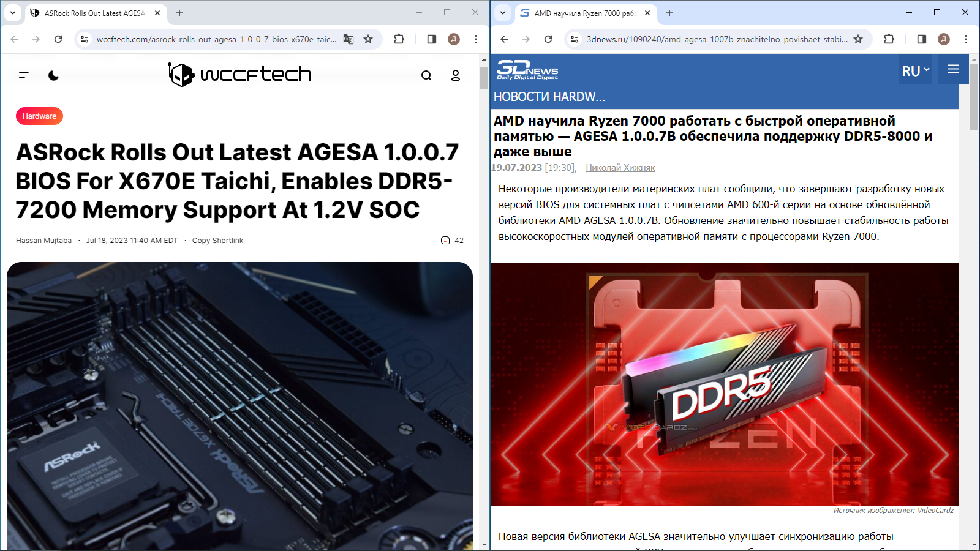Toggle dark mode moon icon on wccftech

coord(54,75)
